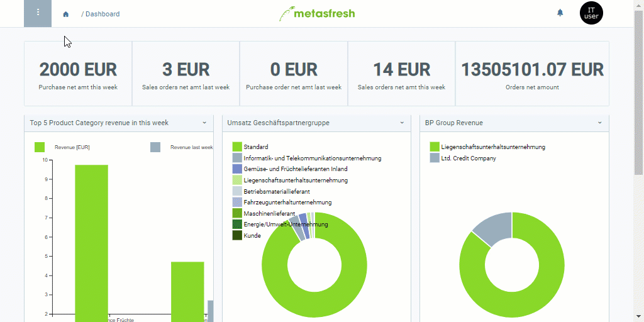Screen dimensions: 644x322
Task: Click the Kunde legend swatch
Action: click(x=237, y=235)
